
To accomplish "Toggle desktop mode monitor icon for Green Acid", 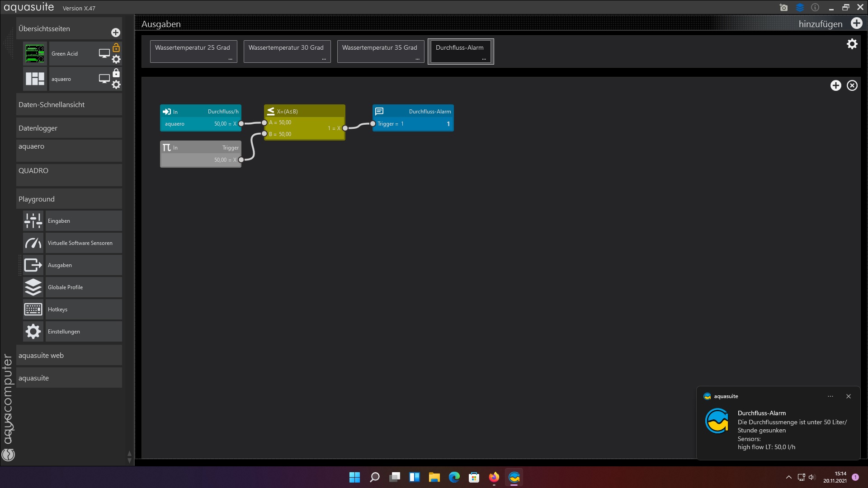I will [104, 53].
